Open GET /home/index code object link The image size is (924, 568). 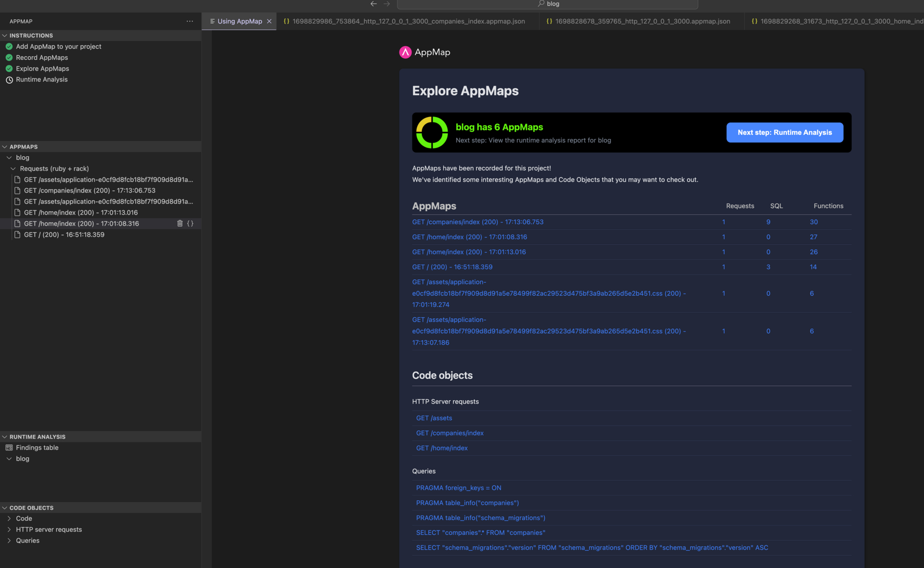pos(442,448)
